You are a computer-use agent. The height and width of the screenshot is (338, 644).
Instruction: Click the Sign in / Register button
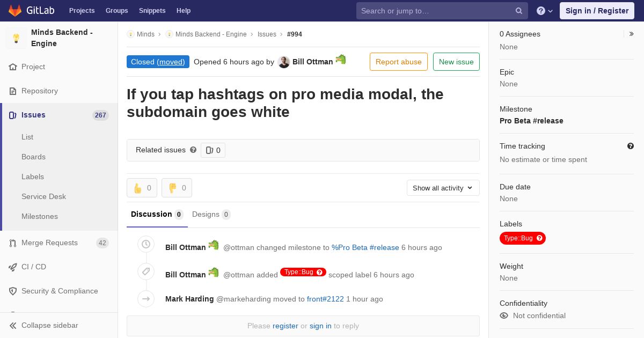click(x=597, y=11)
